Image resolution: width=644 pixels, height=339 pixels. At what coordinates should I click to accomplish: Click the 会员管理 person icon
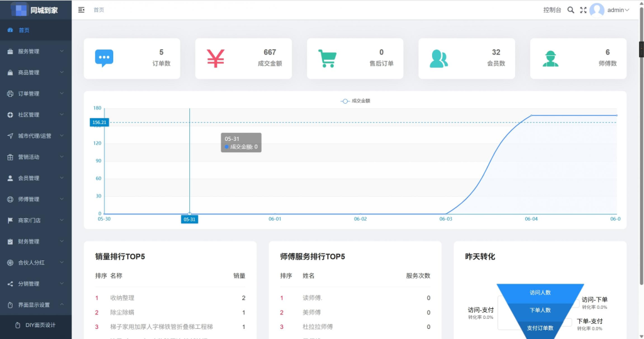point(10,178)
